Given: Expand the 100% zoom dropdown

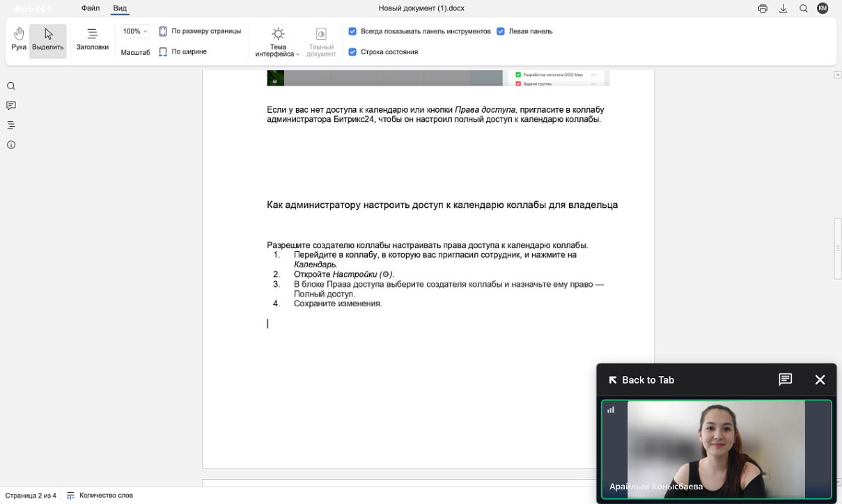Looking at the screenshot, I should [134, 31].
